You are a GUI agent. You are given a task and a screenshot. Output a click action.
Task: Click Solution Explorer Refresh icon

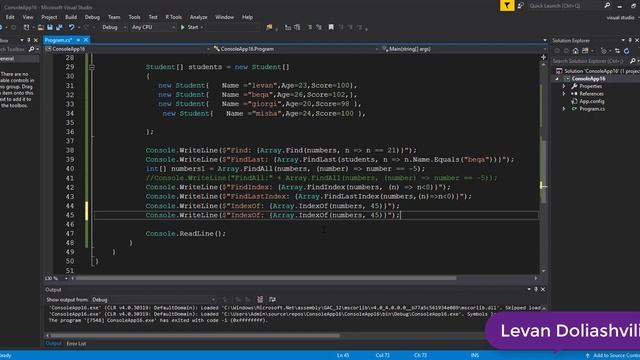point(627,51)
